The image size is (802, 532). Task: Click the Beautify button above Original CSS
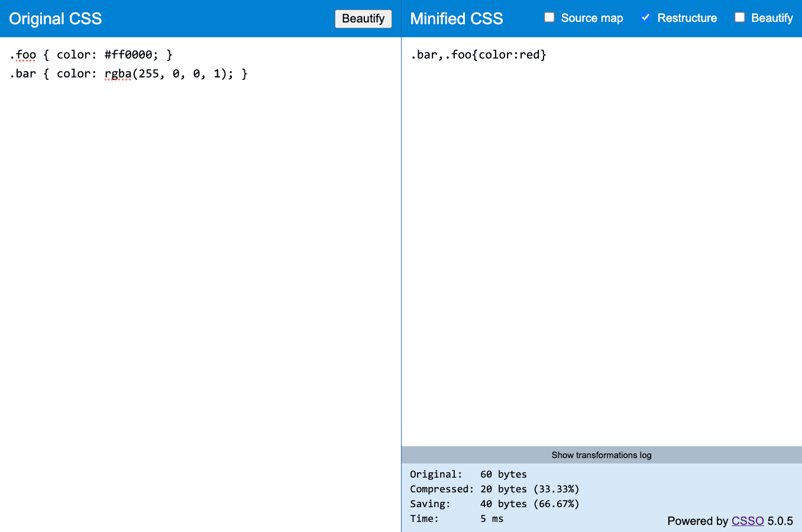click(x=363, y=18)
